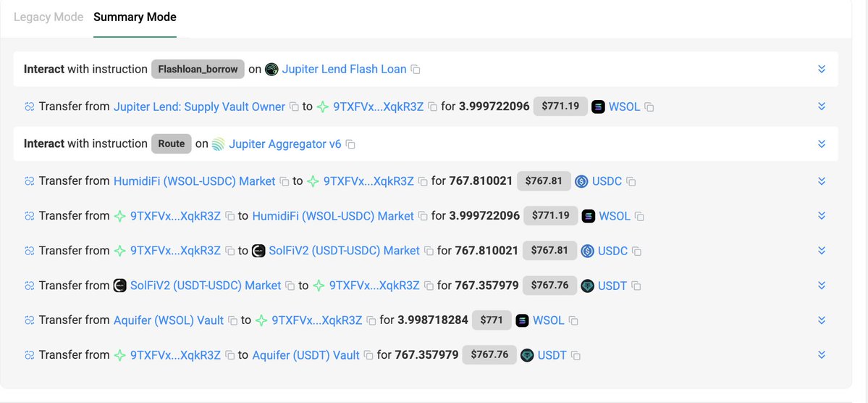Open the Aquifer (USDT) Vault link
The height and width of the screenshot is (403, 868).
click(306, 354)
